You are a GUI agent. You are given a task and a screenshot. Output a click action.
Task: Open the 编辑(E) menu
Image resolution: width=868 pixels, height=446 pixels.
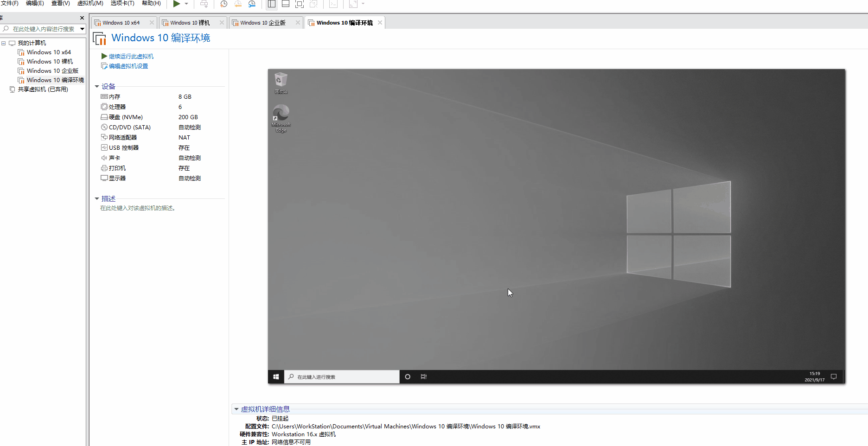35,3
